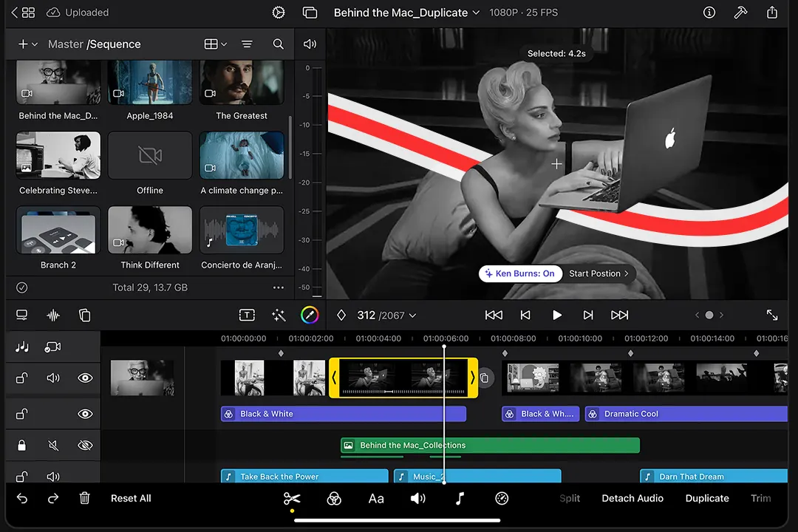Play the timeline
Viewport: 798px width, 532px height.
[x=557, y=315]
